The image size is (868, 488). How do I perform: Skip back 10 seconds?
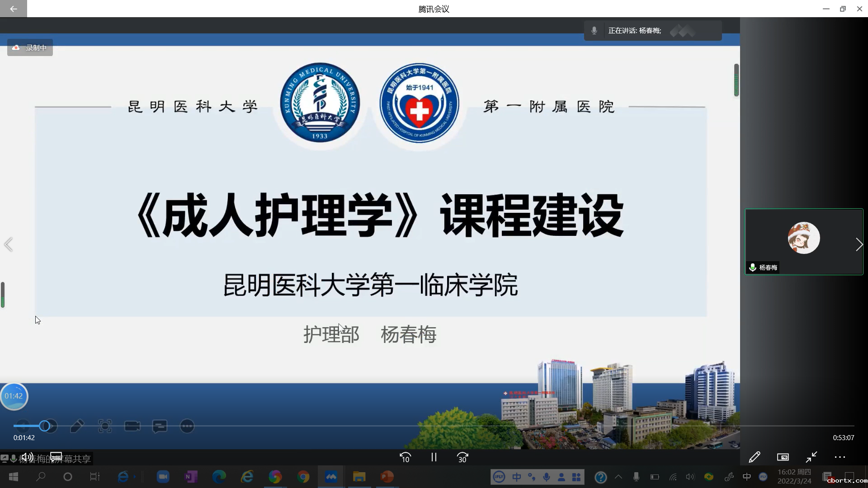coord(405,457)
